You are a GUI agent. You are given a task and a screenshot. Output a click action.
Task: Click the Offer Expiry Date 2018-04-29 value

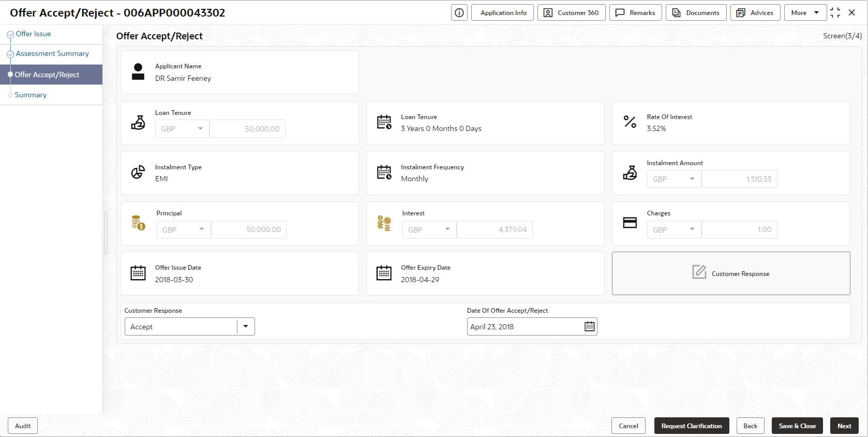point(420,280)
